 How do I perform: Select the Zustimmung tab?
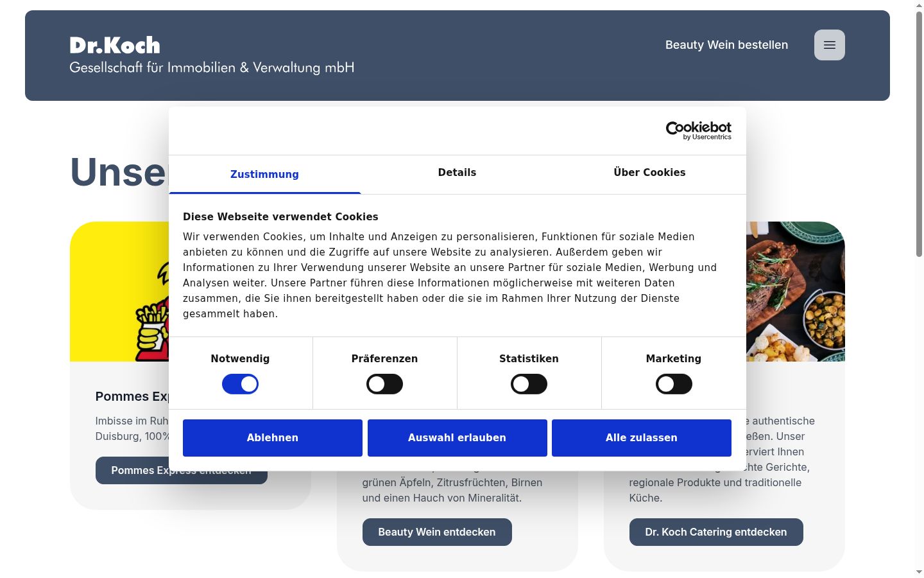point(264,174)
